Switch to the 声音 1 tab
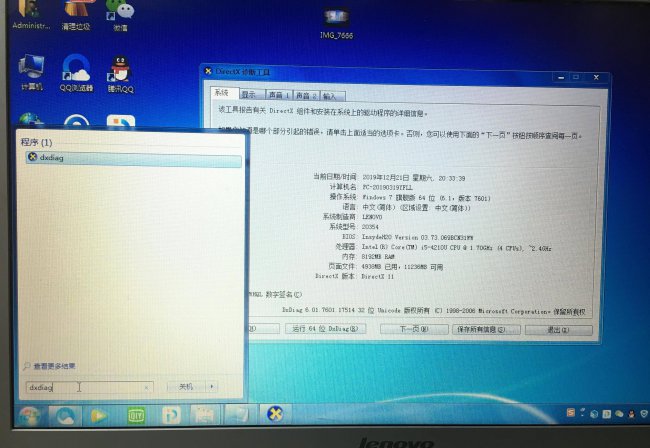 tap(279, 95)
